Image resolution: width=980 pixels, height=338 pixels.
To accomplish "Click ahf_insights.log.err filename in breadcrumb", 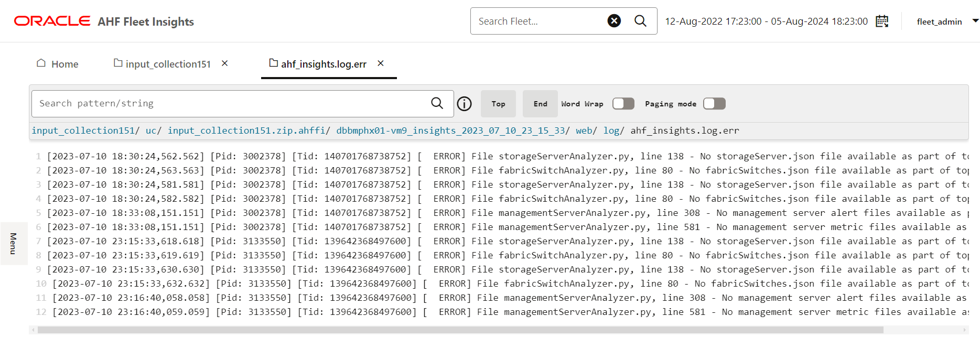I will (685, 130).
